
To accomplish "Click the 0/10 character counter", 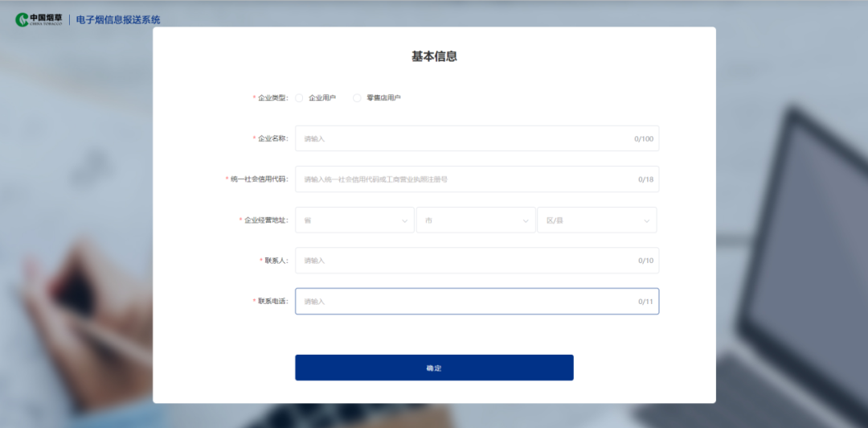I will [x=646, y=261].
